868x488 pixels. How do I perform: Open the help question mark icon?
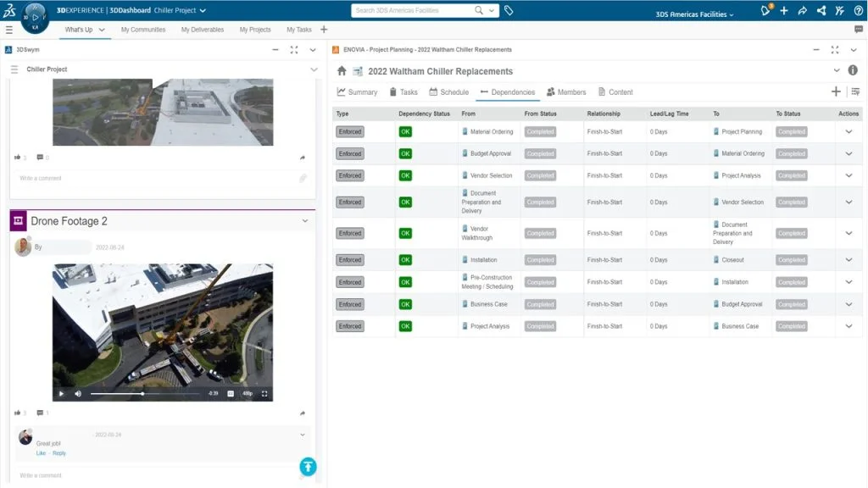point(858,11)
